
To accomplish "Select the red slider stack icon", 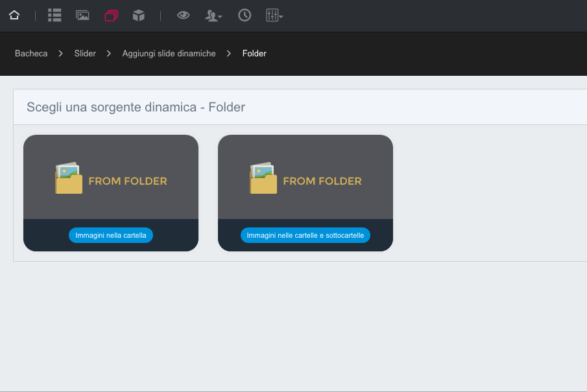I will click(111, 16).
